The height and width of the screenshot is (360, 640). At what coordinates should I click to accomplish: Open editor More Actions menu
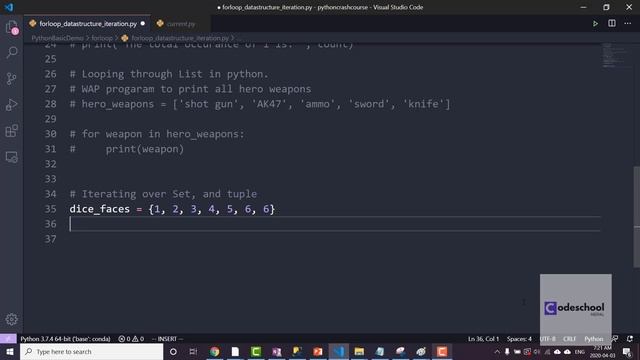pos(627,24)
